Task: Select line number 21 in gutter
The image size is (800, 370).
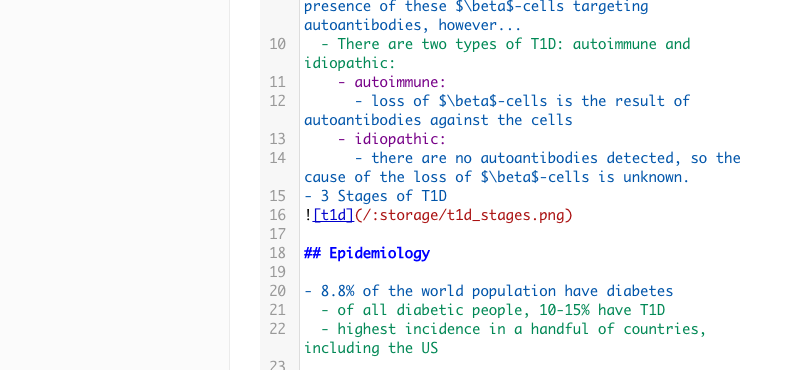Action: (278, 310)
